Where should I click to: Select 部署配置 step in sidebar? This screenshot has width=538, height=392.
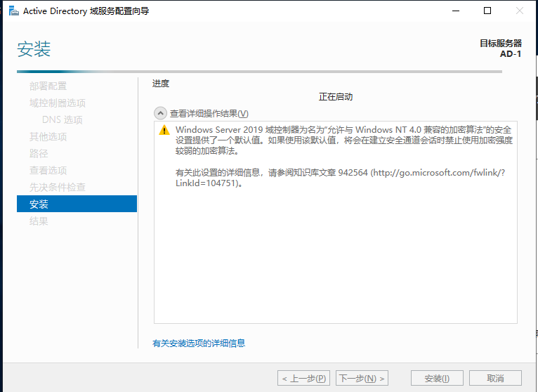(48, 86)
